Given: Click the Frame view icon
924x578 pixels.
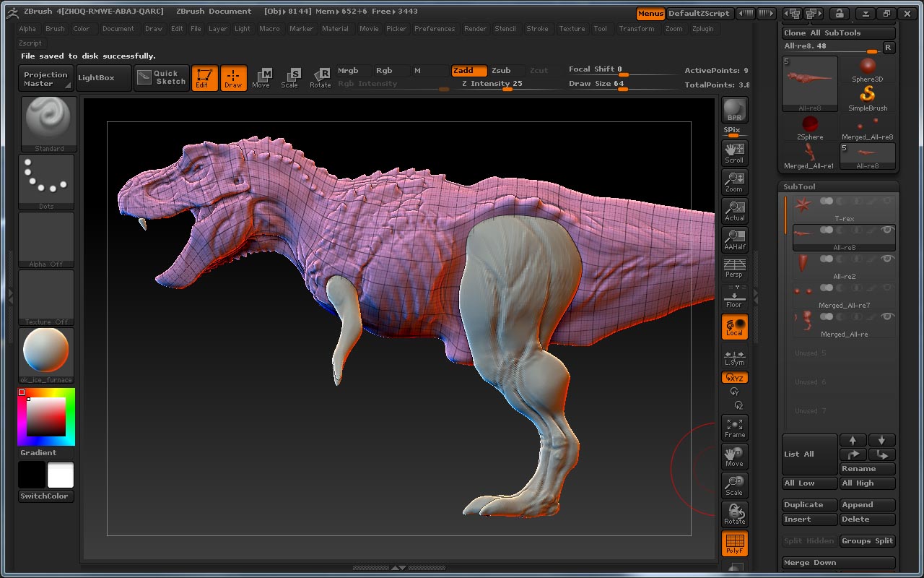Looking at the screenshot, I should tap(734, 427).
